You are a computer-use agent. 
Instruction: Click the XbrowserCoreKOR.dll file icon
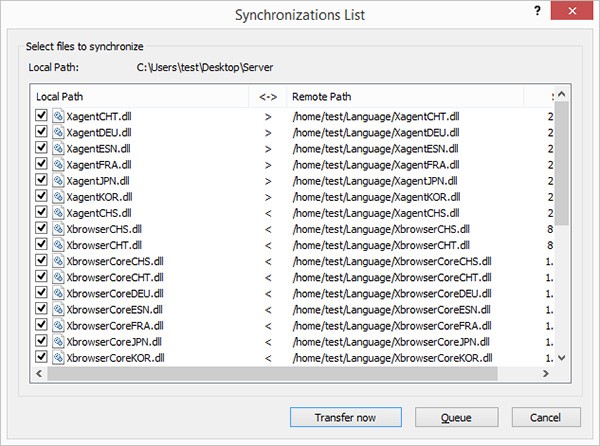pyautogui.click(x=57, y=357)
